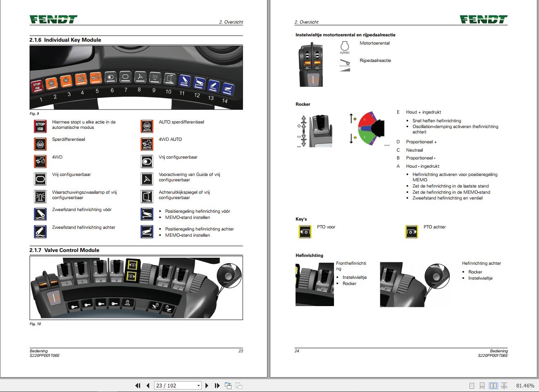This screenshot has width=539, height=392.
Task: Go to the previous page
Action: click(148, 385)
